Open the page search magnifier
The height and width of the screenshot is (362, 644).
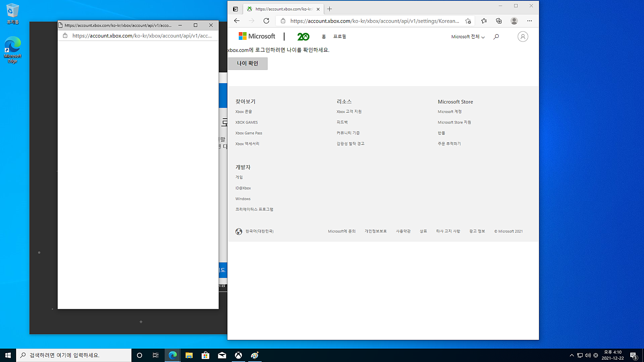pos(496,37)
